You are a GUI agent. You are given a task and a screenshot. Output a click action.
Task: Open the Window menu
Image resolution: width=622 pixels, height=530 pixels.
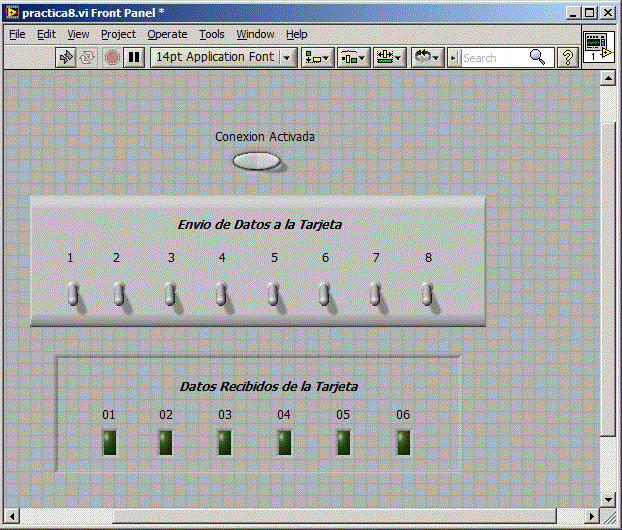[255, 35]
